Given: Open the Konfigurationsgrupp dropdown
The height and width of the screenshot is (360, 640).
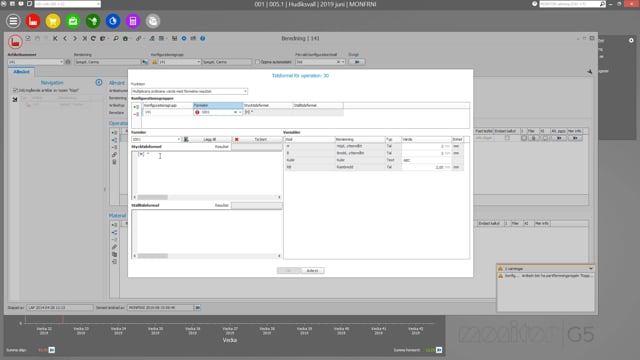Looking at the screenshot, I should (198, 62).
